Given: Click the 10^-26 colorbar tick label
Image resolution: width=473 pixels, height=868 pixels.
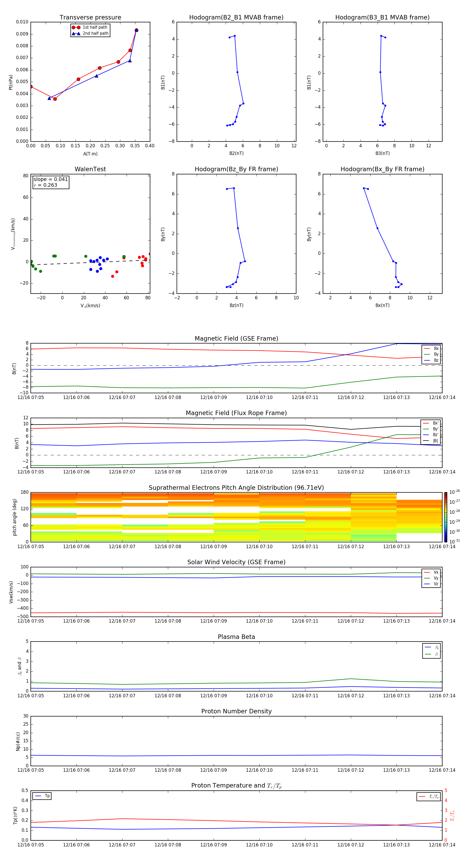Looking at the screenshot, I should pyautogui.click(x=455, y=492).
